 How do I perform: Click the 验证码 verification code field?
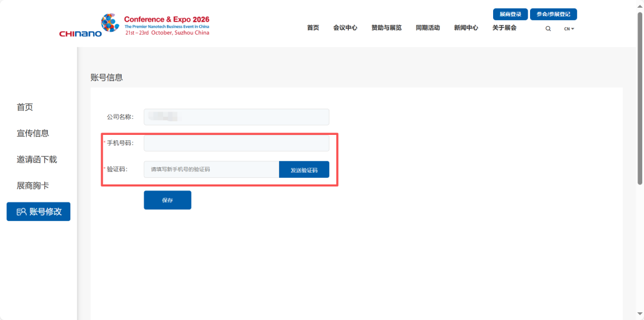pyautogui.click(x=211, y=170)
